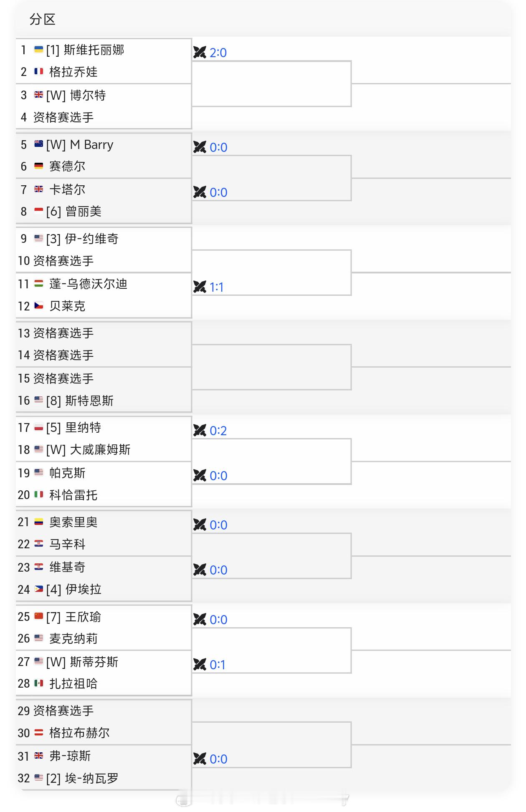Click the Germany flag beside 赛德尔
526x812 pixels.
(39, 166)
